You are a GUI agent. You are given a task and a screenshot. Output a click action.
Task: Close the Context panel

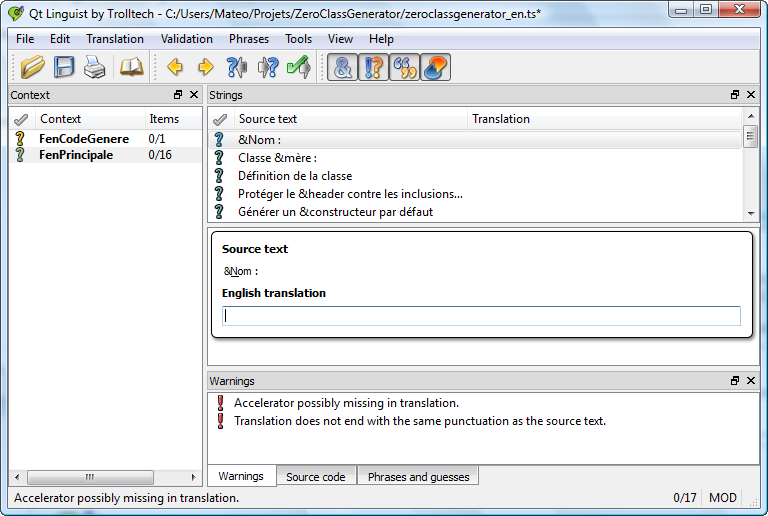(194, 94)
